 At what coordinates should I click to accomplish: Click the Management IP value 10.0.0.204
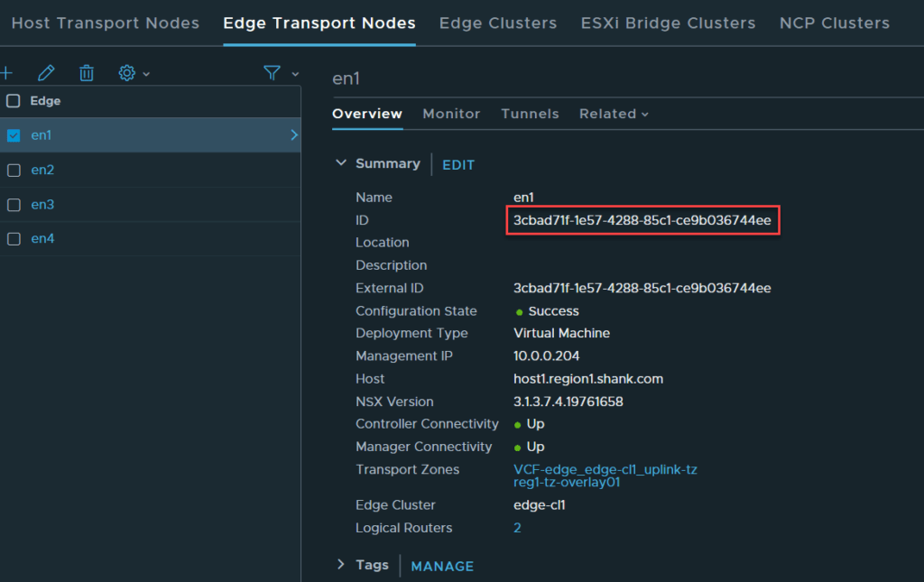click(x=546, y=356)
